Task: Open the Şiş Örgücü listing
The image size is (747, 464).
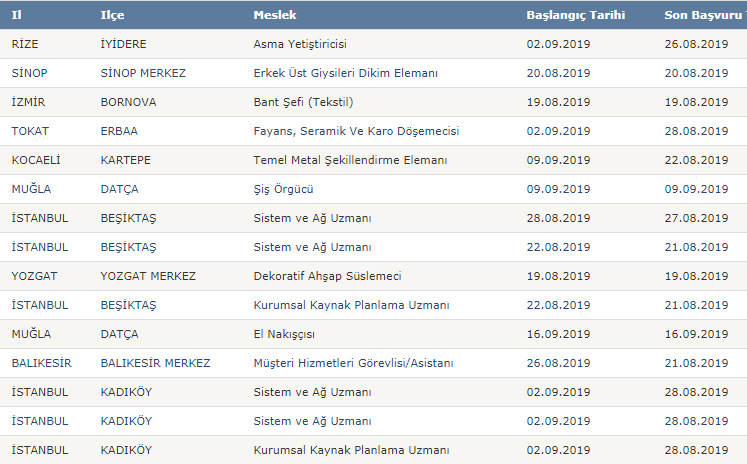Action: 283,189
